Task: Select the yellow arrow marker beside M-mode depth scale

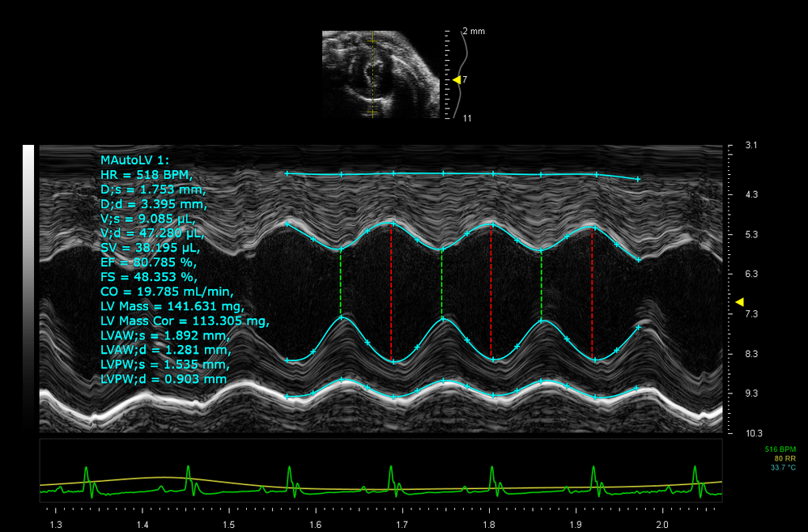Action: click(739, 302)
